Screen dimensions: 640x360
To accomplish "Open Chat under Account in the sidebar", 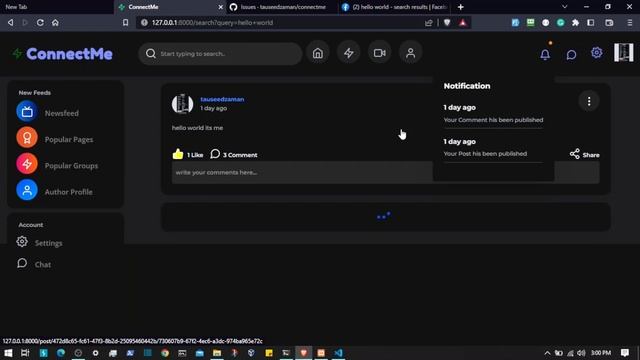I will click(x=34, y=264).
